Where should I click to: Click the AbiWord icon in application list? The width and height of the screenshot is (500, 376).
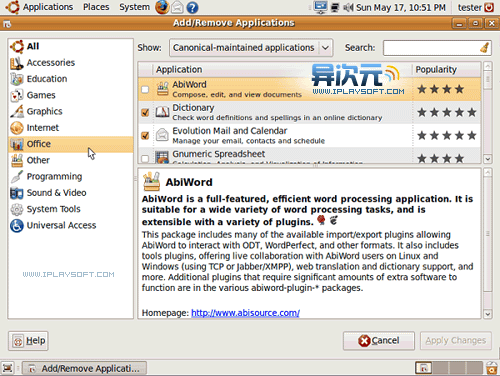pos(162,89)
